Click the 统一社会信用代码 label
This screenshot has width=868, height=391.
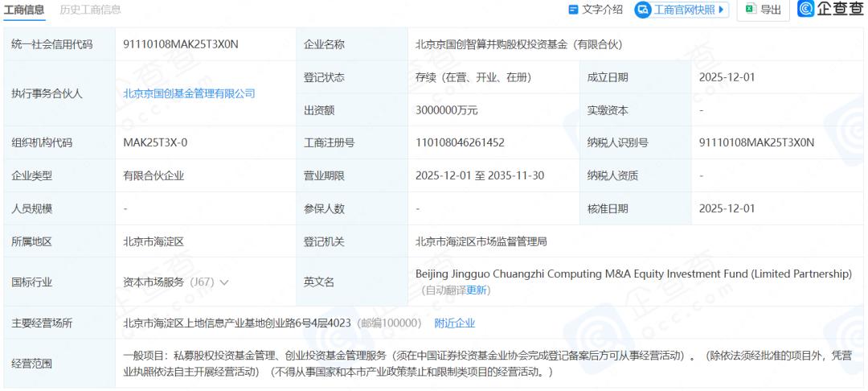coord(51,44)
